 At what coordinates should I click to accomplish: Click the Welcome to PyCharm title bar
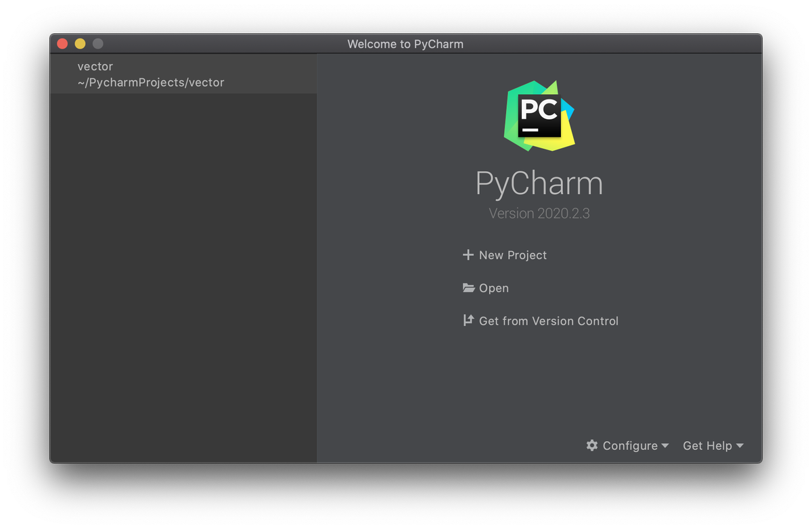pos(406,44)
